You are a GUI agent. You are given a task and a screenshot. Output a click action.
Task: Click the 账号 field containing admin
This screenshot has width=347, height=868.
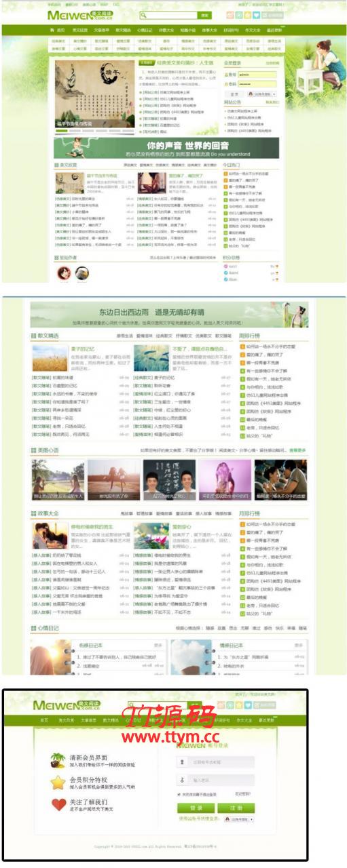click(x=258, y=75)
